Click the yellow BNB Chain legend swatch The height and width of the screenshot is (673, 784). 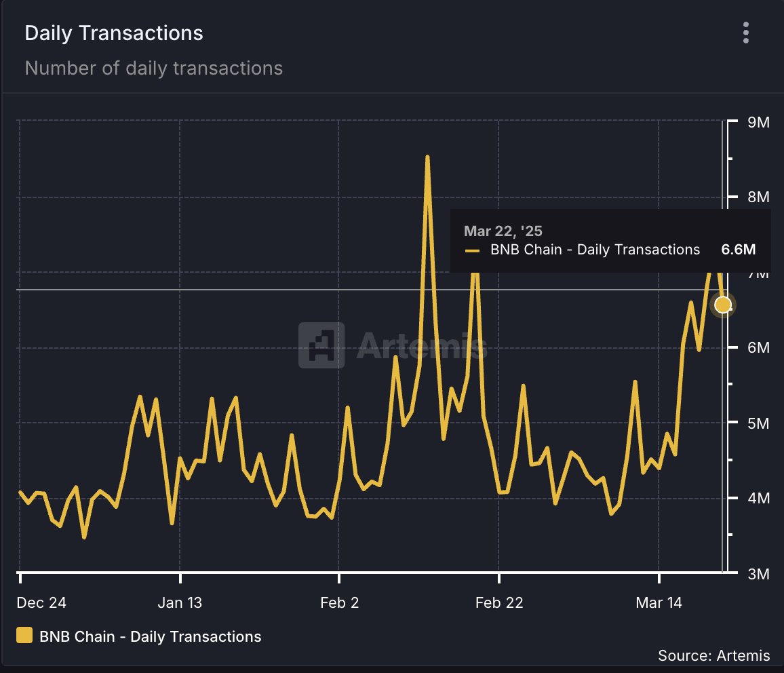click(24, 636)
